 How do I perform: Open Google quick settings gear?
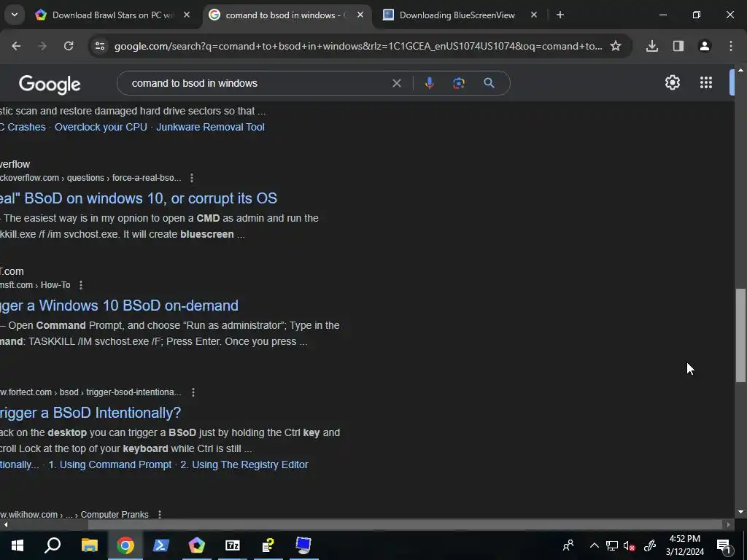[x=672, y=82]
